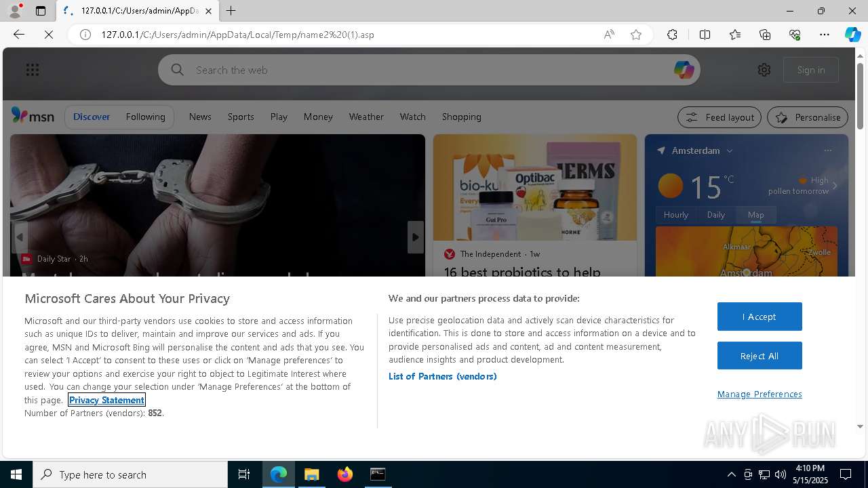This screenshot has width=868, height=488.
Task: Open the Windows Start menu
Action: pyautogui.click(x=16, y=474)
